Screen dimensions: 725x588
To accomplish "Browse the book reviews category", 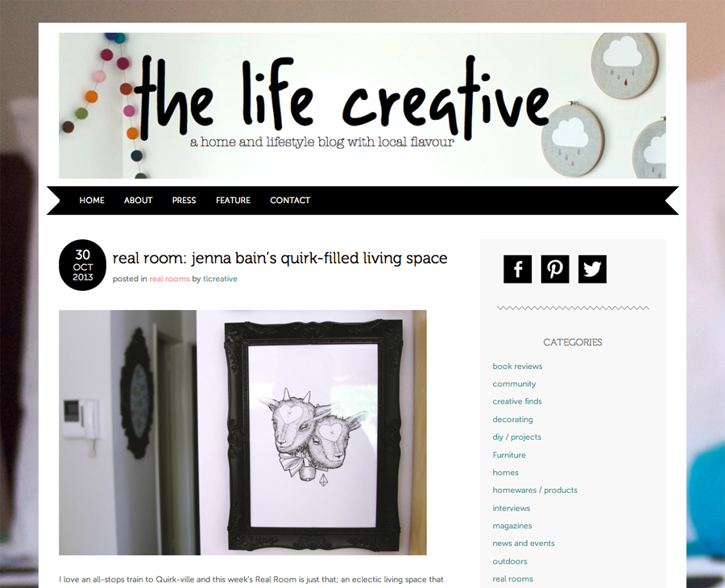I will (517, 366).
